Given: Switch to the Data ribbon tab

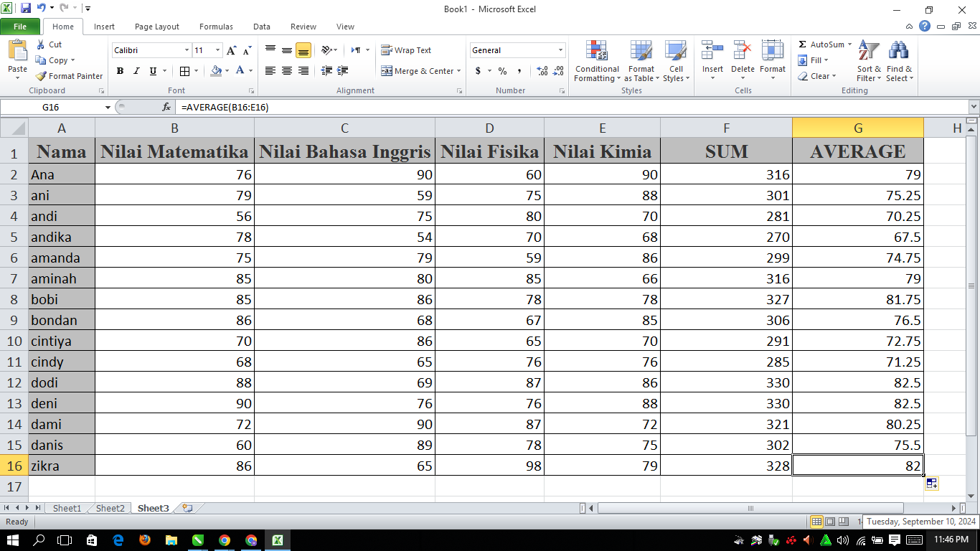Looking at the screenshot, I should point(262,27).
